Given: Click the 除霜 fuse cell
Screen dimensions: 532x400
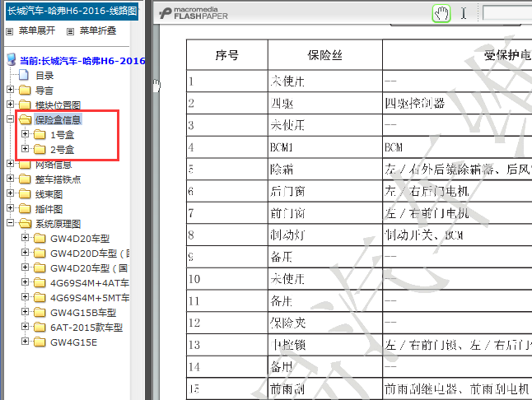Looking at the screenshot, I should (324, 169).
